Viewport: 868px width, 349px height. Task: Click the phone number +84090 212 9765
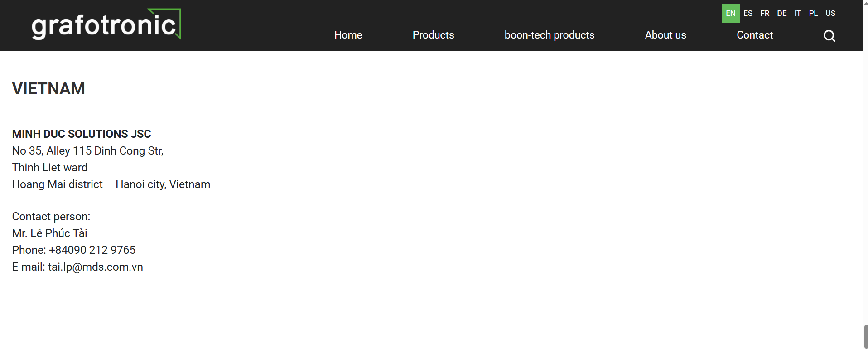[92, 250]
